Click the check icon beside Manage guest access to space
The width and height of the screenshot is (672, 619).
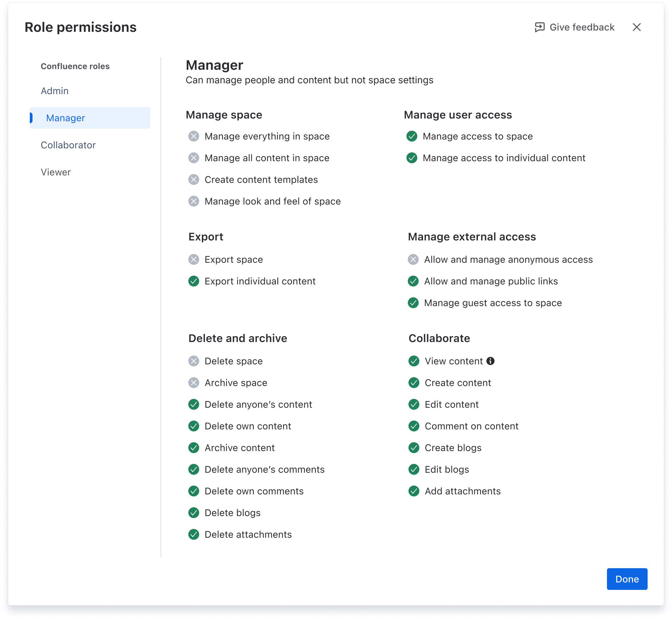413,303
